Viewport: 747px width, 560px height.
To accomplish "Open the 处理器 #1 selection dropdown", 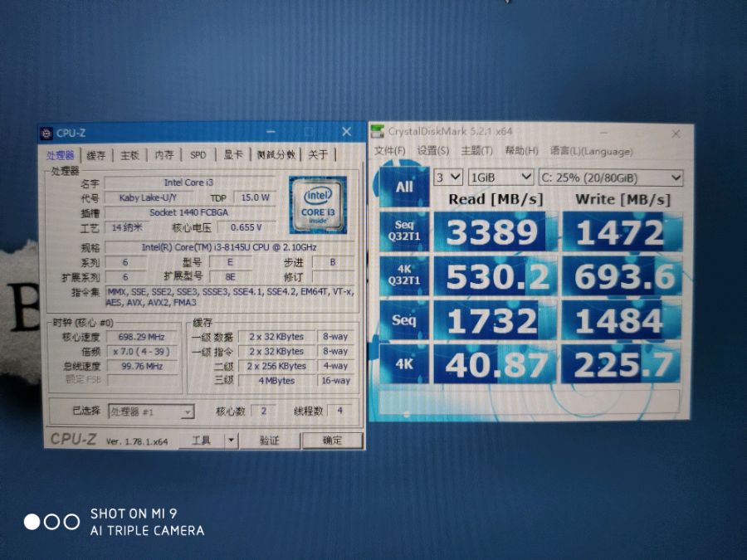I will point(151,411).
